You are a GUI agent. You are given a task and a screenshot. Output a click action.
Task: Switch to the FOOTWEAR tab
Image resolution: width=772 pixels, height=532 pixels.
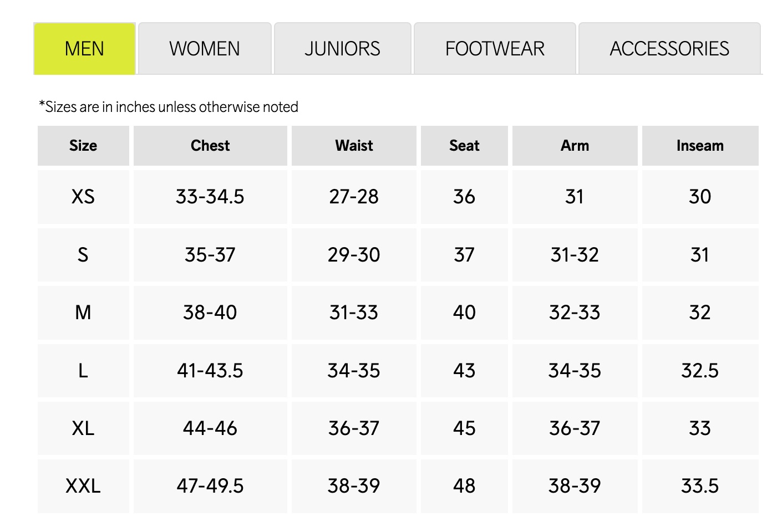(495, 49)
